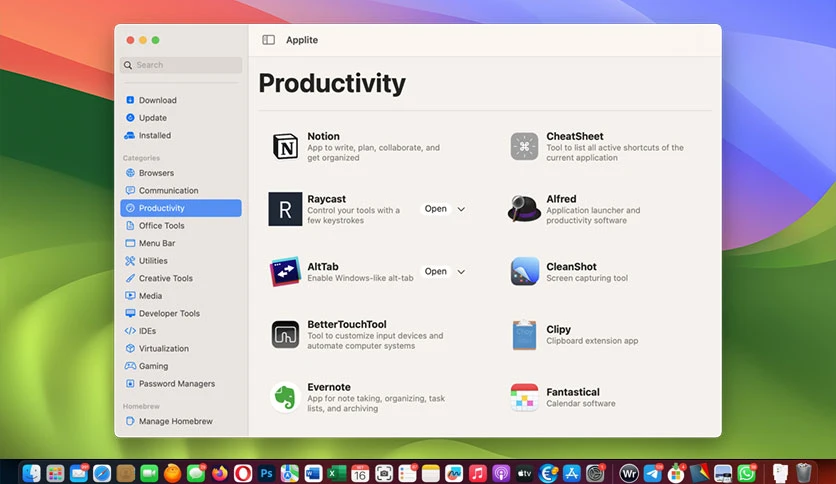Click the Evernote elephant icon

(x=285, y=397)
